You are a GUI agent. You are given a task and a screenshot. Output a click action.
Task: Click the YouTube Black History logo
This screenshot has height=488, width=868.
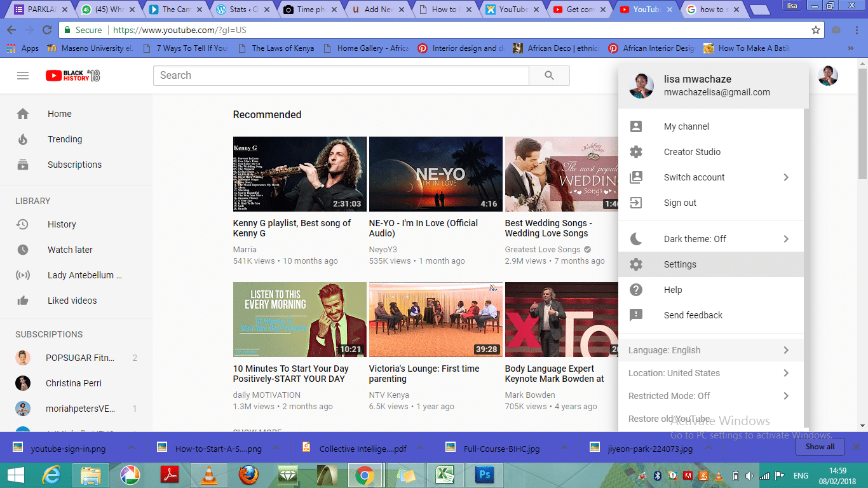point(72,76)
